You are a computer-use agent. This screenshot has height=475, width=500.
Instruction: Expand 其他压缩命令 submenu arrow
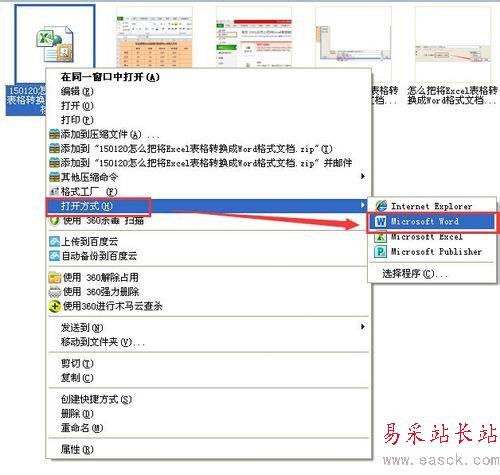point(363,176)
